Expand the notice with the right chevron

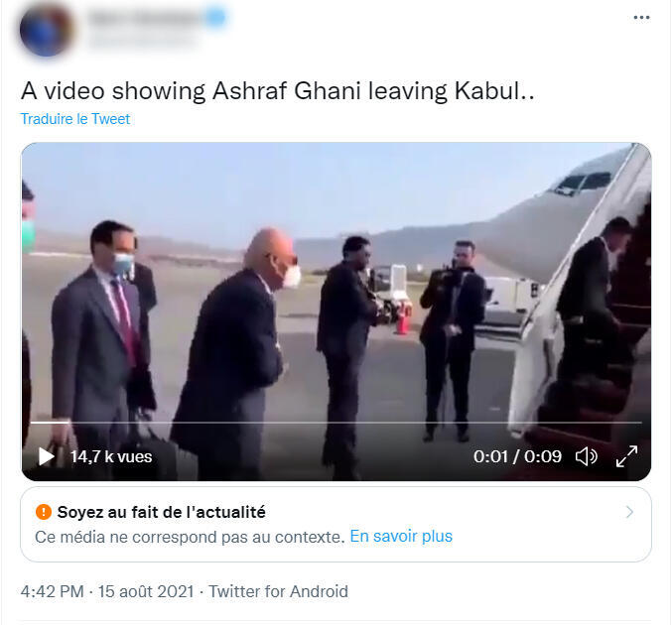coord(629,512)
